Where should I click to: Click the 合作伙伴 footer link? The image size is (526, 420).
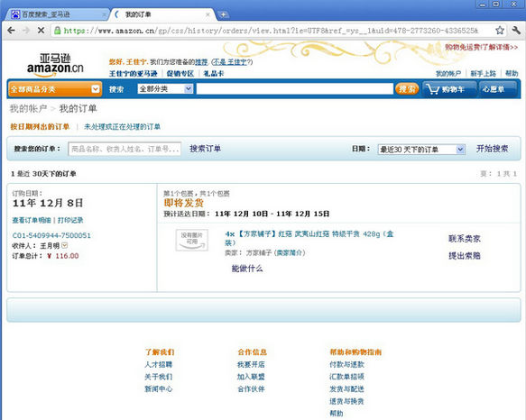pyautogui.click(x=251, y=388)
